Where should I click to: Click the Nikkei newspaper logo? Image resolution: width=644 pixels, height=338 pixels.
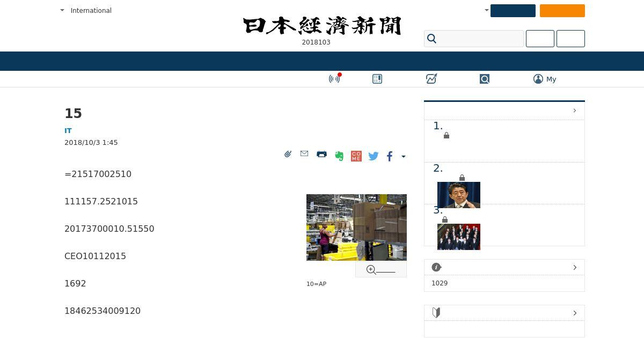(x=322, y=25)
